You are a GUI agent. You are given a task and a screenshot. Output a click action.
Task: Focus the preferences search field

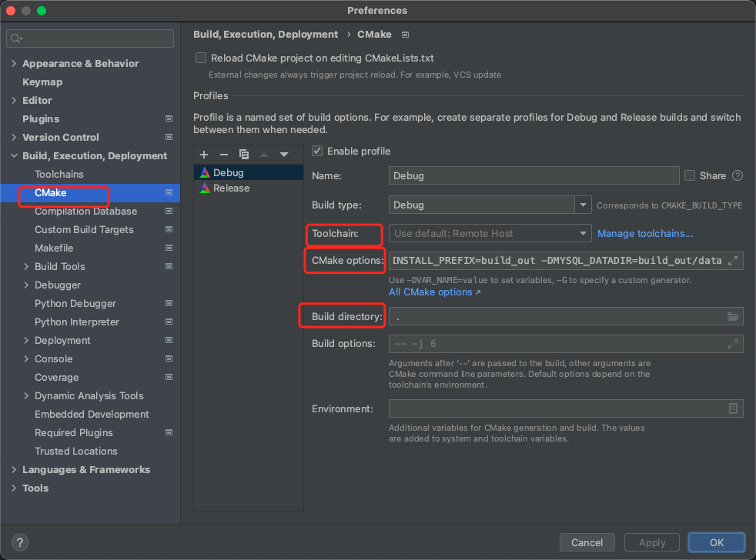point(90,38)
